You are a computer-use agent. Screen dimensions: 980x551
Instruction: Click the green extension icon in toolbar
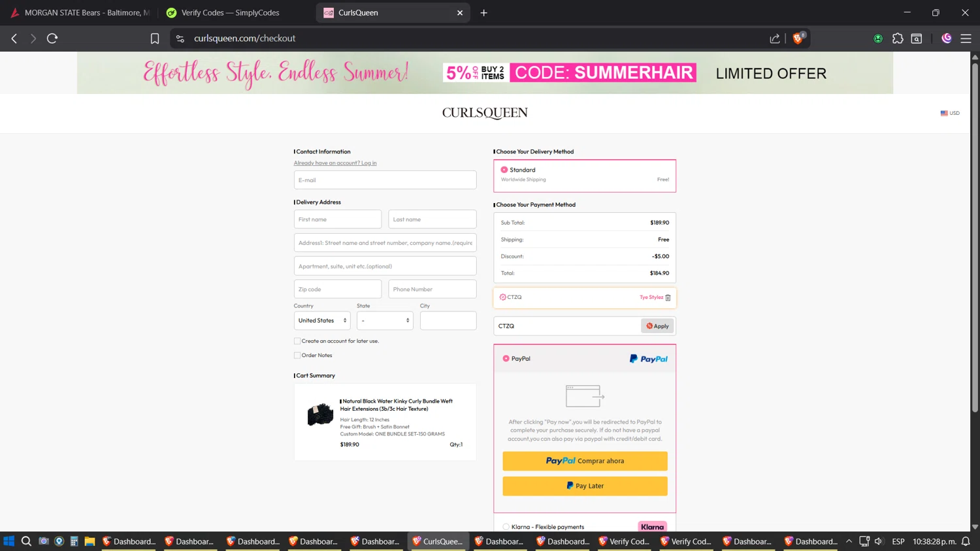(878, 39)
